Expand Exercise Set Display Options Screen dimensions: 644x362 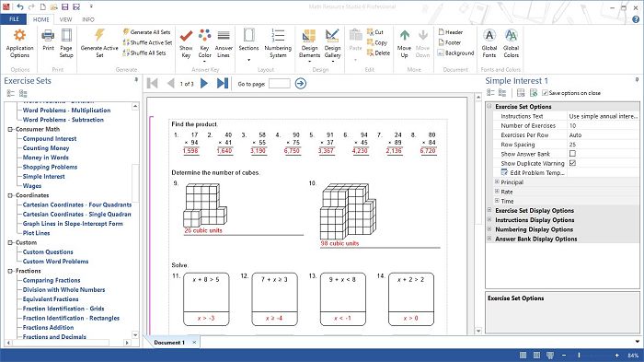pyautogui.click(x=489, y=210)
